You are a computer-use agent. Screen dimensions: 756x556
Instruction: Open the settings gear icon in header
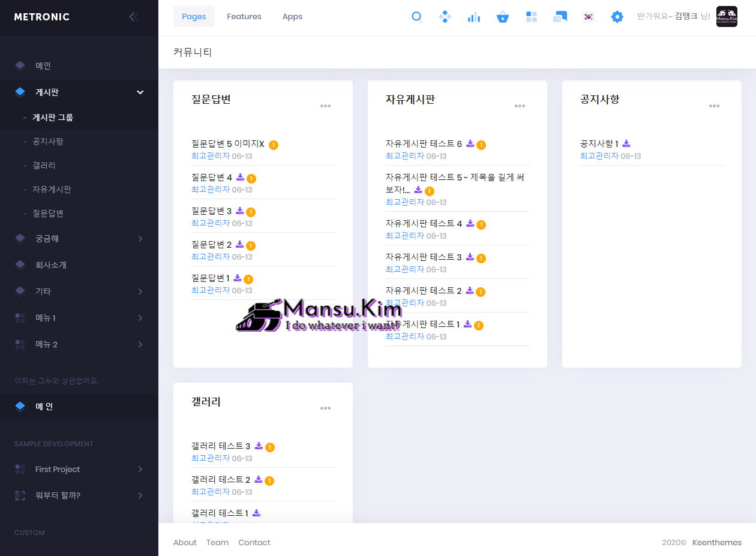tap(617, 17)
